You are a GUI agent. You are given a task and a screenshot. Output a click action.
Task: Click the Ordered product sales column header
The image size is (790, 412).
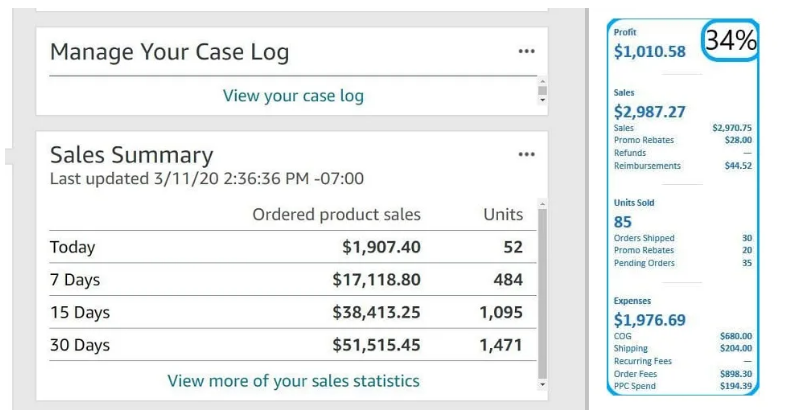pos(336,214)
